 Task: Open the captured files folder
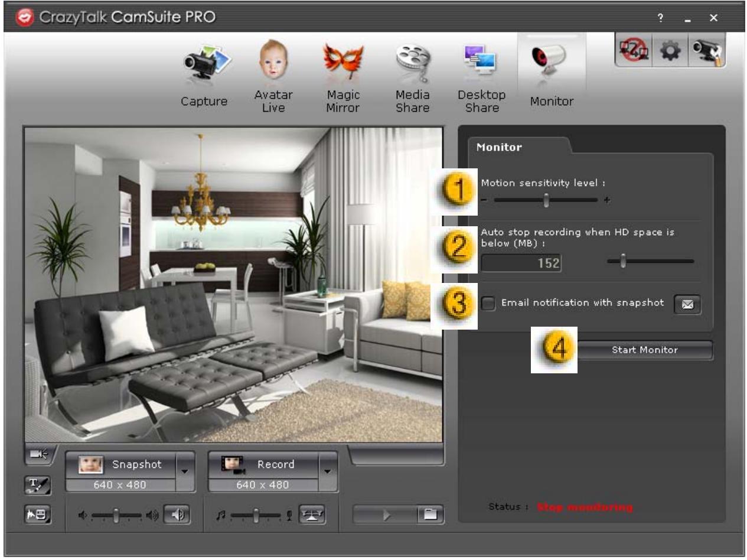tap(430, 515)
